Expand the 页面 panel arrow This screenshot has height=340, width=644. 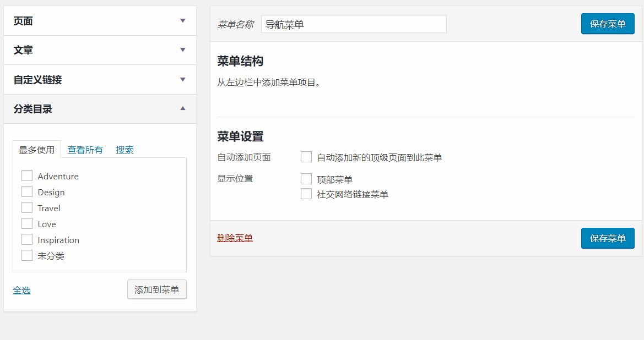(x=183, y=21)
